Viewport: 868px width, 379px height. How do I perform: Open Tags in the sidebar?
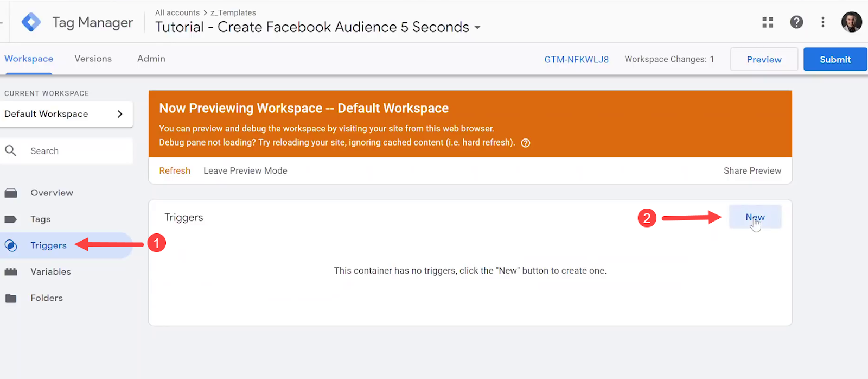(40, 219)
